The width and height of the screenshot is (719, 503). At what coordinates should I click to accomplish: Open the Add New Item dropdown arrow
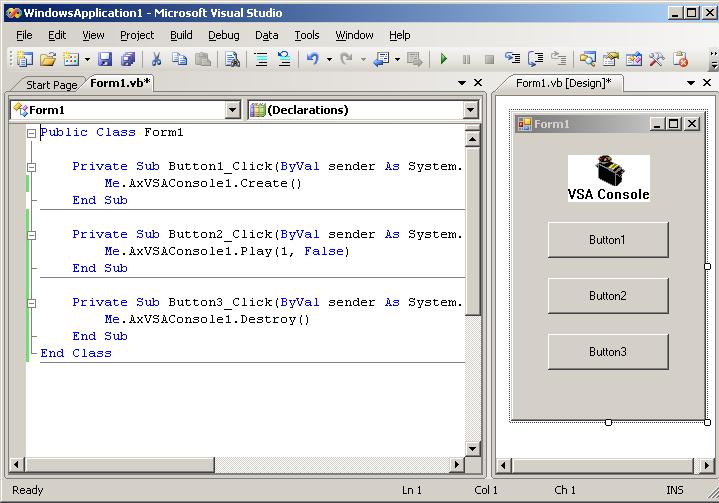tap(87, 59)
